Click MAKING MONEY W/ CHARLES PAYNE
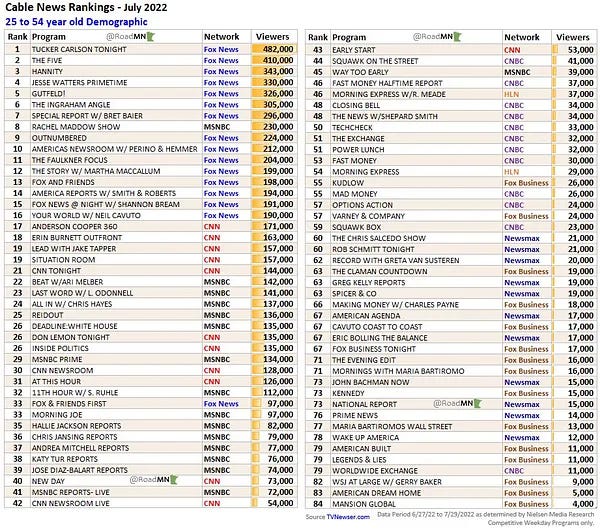 (x=396, y=306)
